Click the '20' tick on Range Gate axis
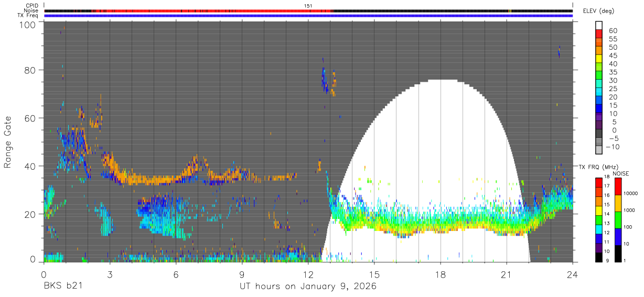644x297 pixels. 30,214
